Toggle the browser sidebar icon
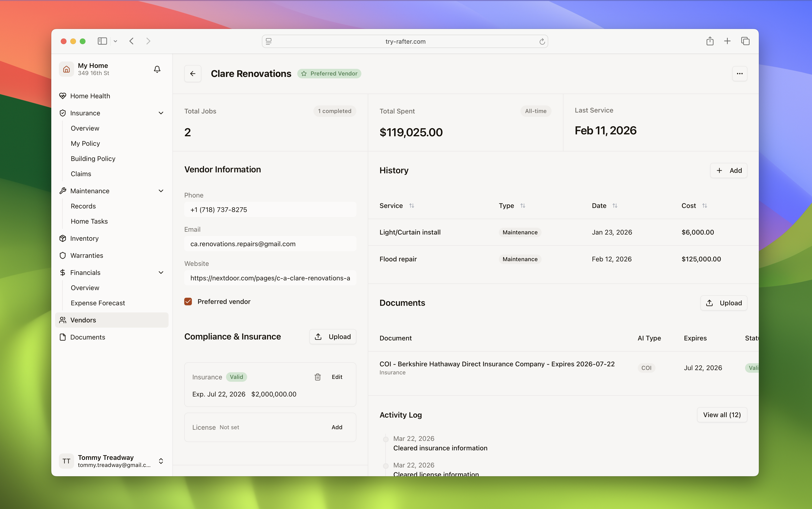Image resolution: width=812 pixels, height=509 pixels. 102,41
